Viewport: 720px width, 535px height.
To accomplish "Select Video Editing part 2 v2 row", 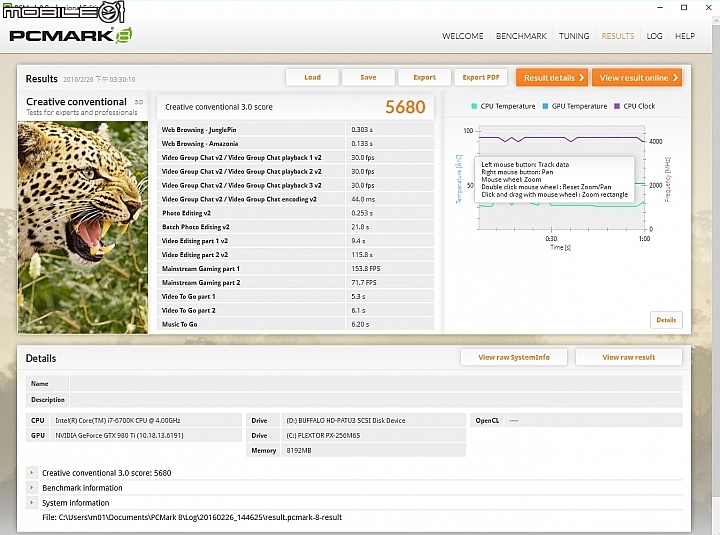I will [295, 254].
